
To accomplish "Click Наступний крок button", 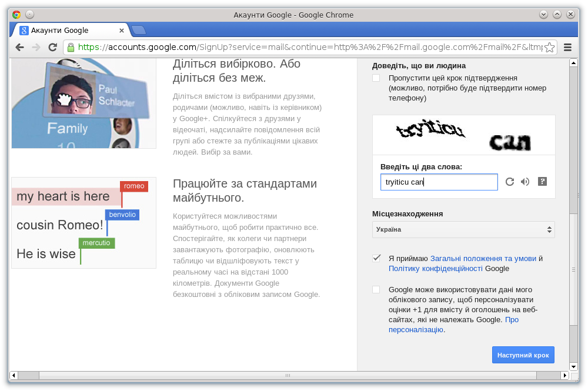I will (523, 355).
